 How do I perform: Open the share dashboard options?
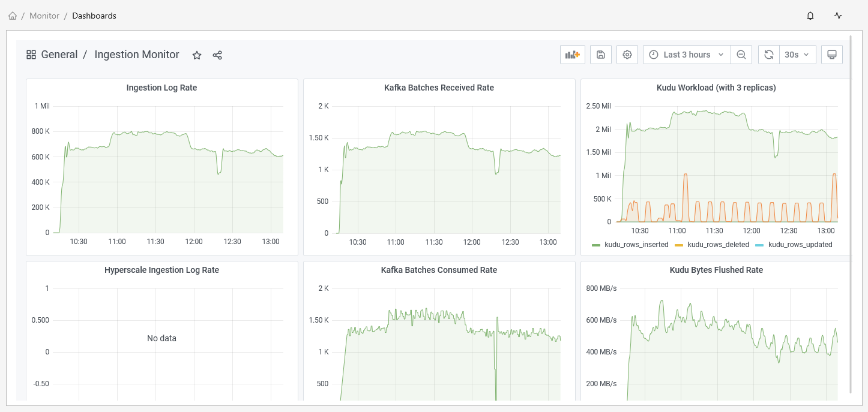(x=217, y=55)
